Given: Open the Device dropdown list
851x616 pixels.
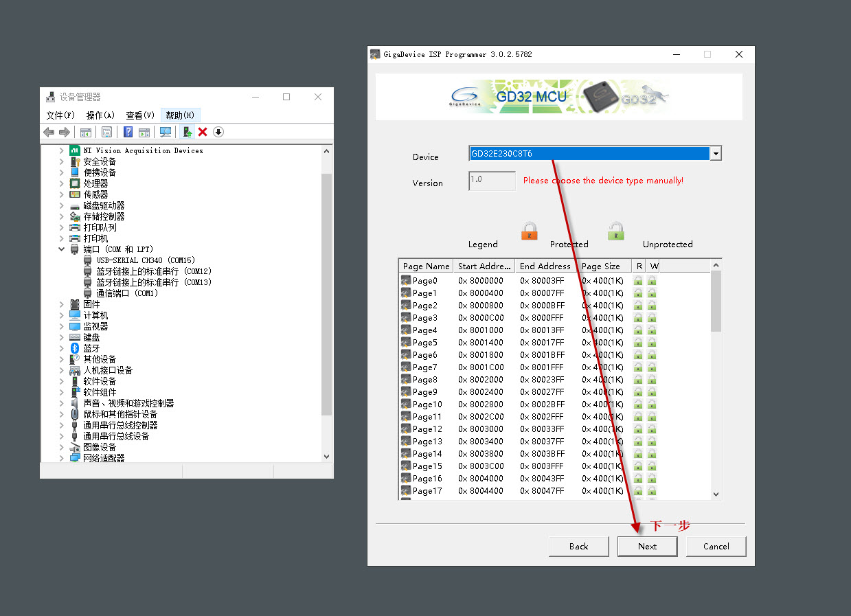Looking at the screenshot, I should [x=716, y=154].
